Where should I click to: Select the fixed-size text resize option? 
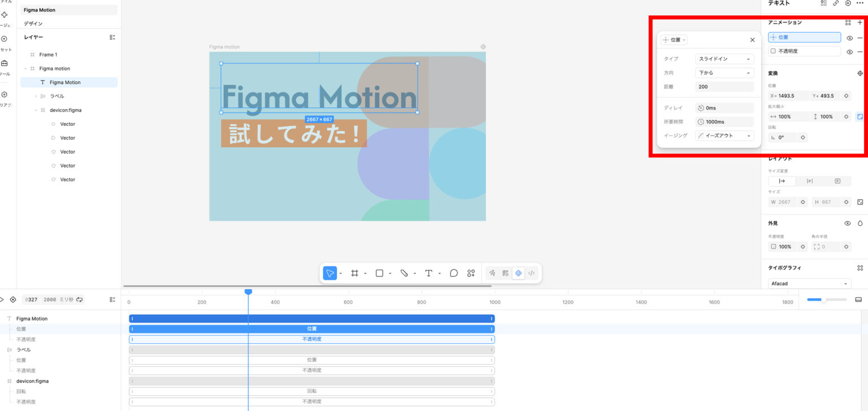(x=837, y=181)
